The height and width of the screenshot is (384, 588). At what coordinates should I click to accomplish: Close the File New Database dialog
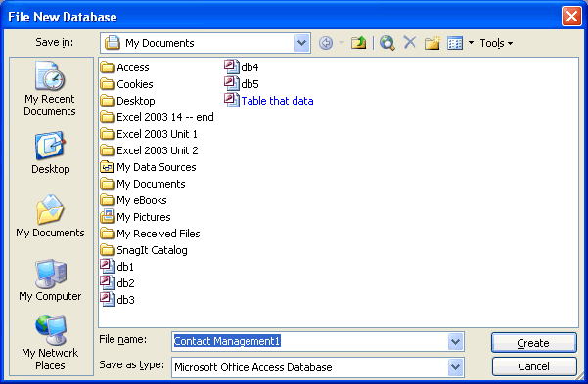tap(571, 17)
